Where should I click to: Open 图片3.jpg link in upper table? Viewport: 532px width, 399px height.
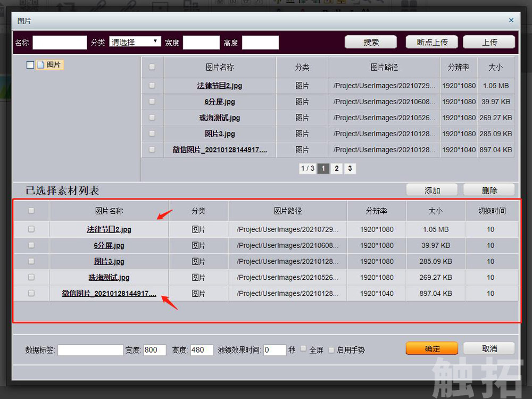click(x=220, y=134)
